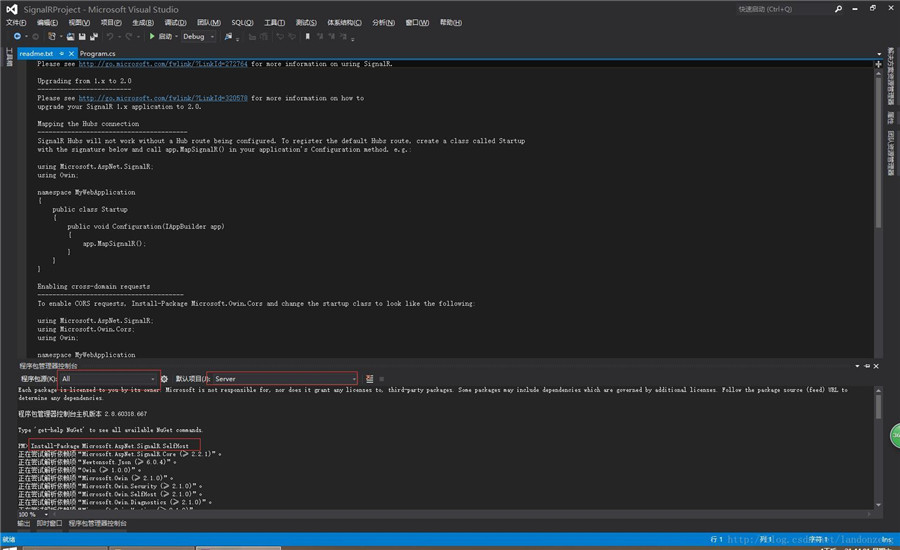Expand the package source dropdown showing All
Screen dimensions: 900x550
(154, 379)
